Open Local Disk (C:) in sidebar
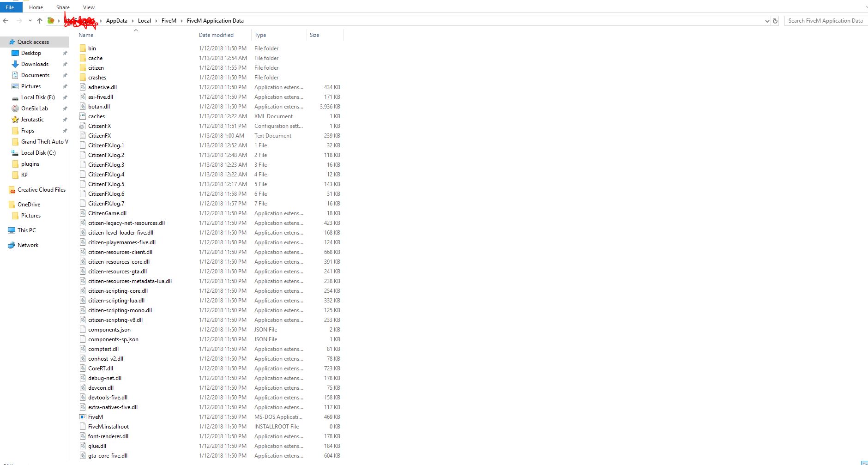Image resolution: width=868 pixels, height=465 pixels. pos(38,153)
